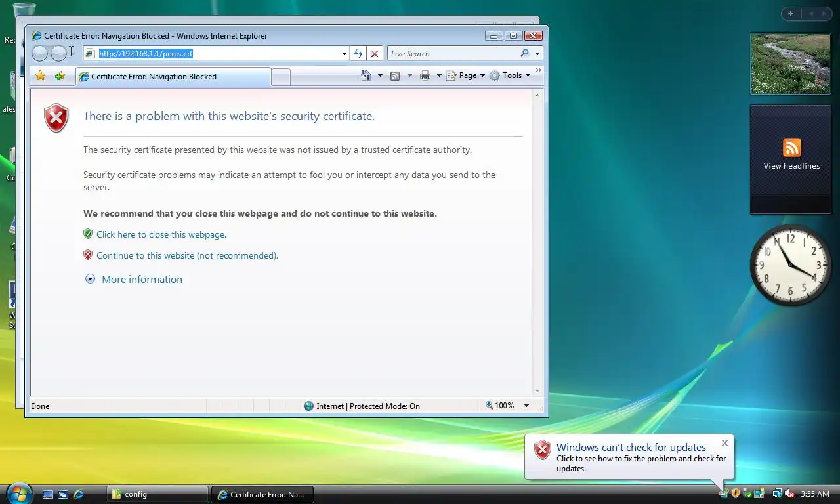The height and width of the screenshot is (504, 840).
Task: Open Favorites Center star icon
Action: (41, 76)
